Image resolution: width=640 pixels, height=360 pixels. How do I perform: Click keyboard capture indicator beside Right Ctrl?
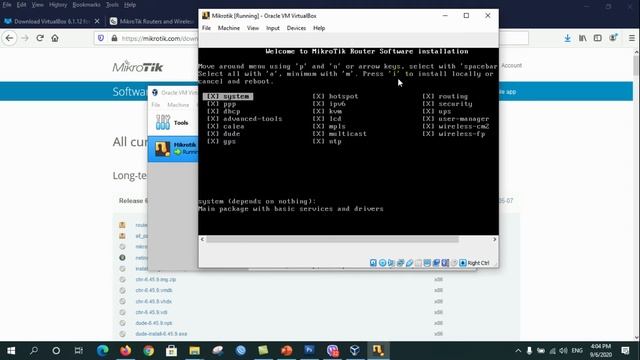point(463,263)
